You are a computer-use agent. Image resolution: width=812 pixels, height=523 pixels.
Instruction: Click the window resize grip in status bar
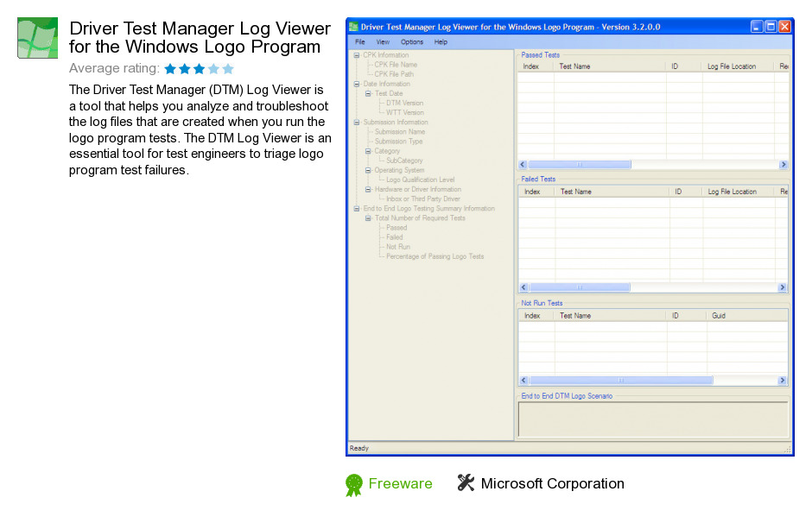pos(788,450)
